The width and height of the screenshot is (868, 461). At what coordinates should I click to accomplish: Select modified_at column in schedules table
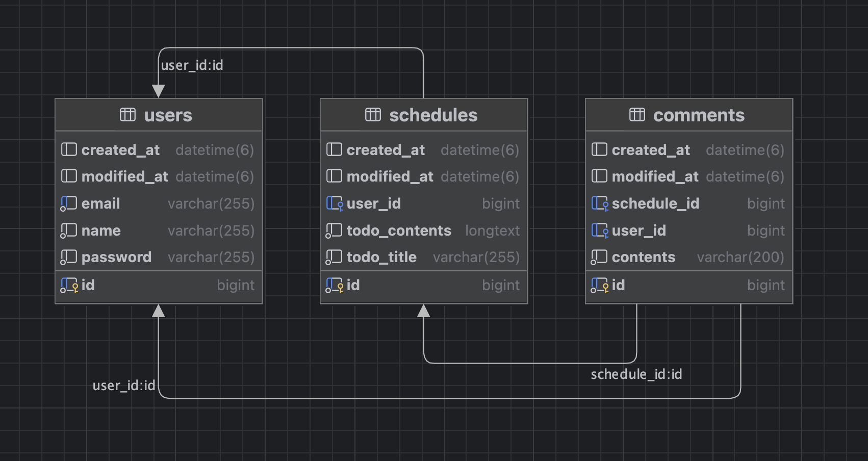pyautogui.click(x=424, y=176)
